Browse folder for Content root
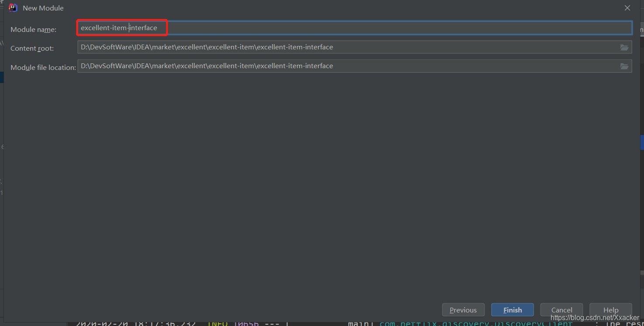644x326 pixels. click(x=624, y=47)
